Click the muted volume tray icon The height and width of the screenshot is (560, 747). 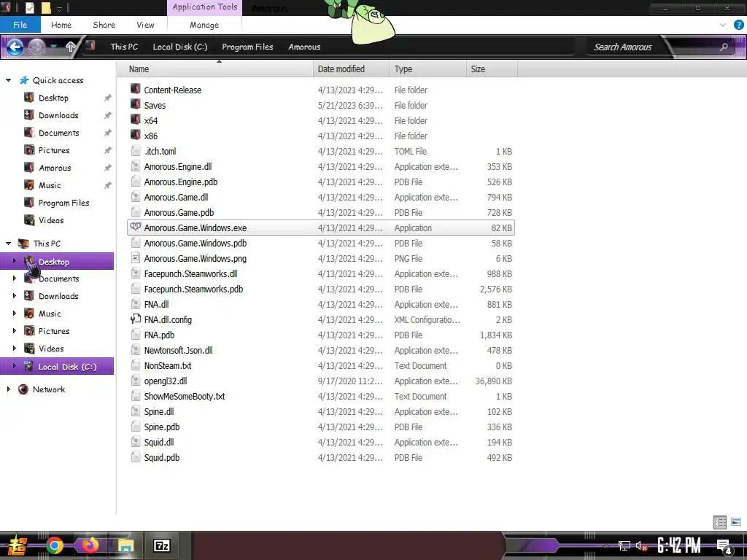click(x=641, y=545)
